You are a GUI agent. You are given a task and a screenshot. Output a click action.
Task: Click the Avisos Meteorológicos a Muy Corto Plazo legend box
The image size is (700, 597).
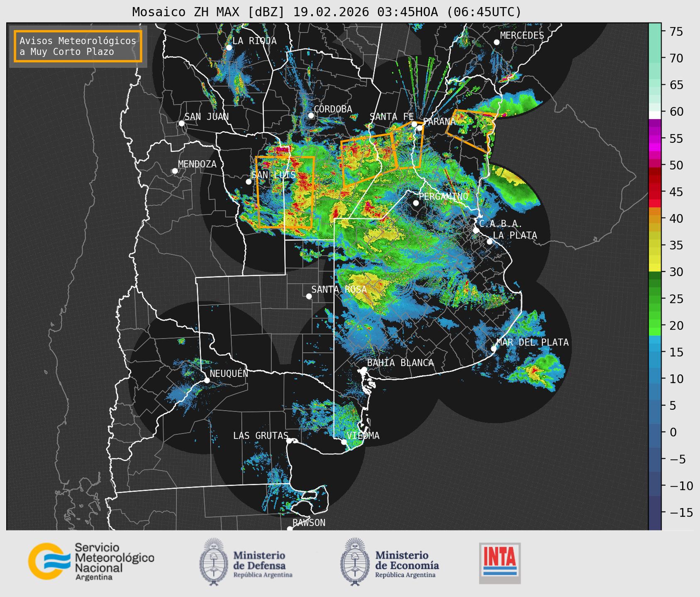pyautogui.click(x=78, y=46)
